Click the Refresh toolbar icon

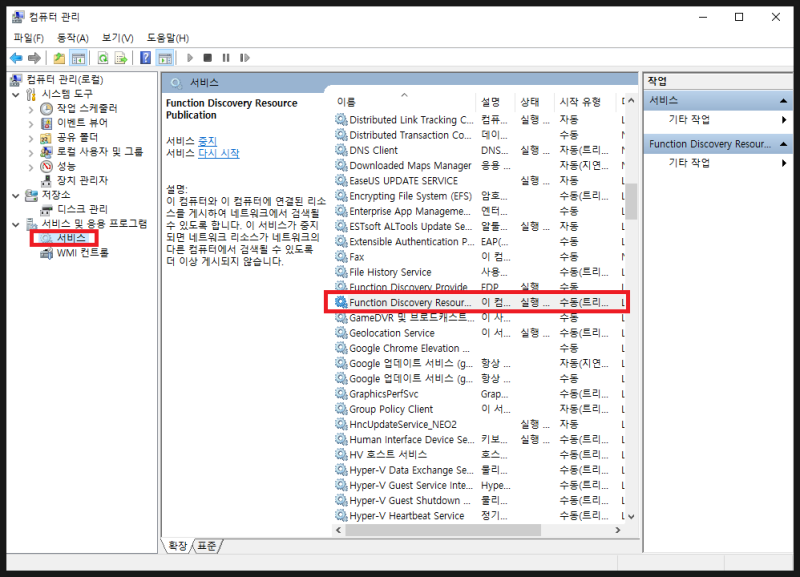click(x=103, y=58)
